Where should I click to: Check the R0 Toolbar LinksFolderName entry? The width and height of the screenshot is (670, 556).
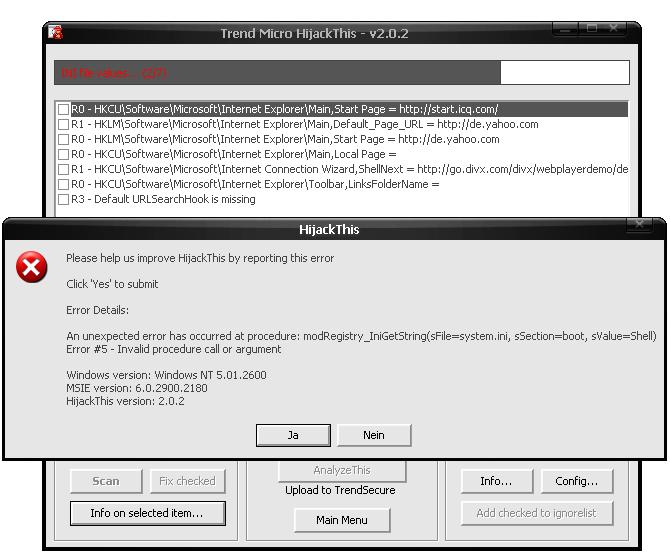(63, 184)
